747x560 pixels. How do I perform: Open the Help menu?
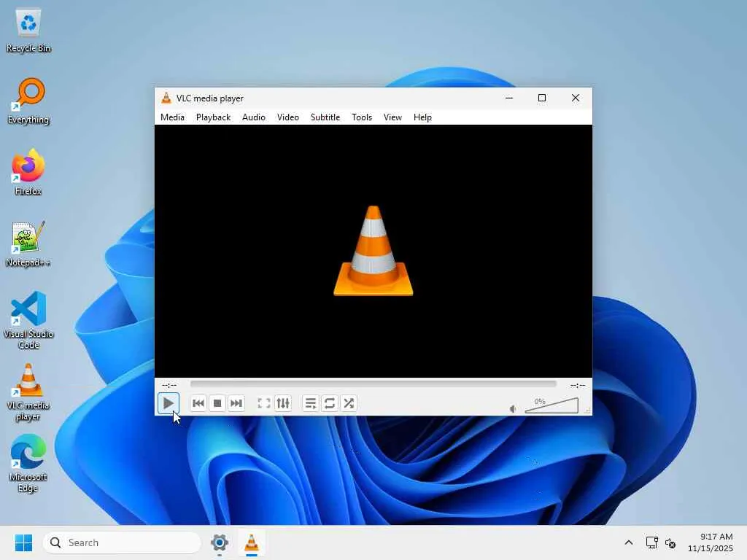point(422,117)
